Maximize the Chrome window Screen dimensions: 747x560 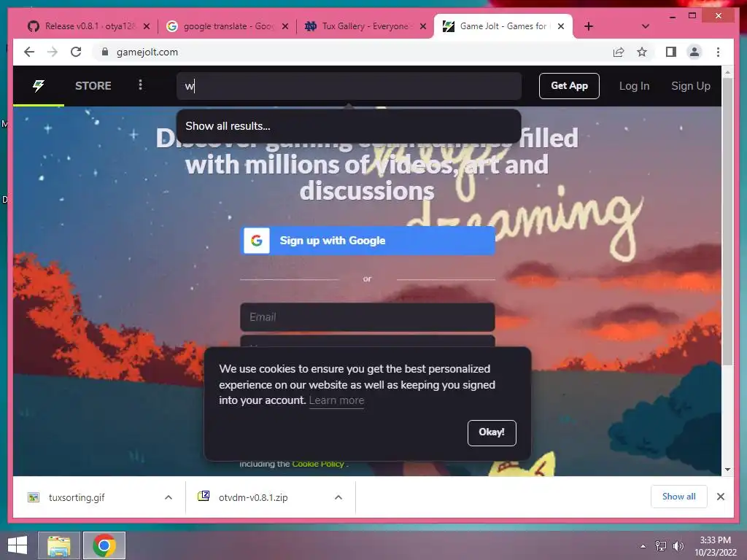(692, 16)
